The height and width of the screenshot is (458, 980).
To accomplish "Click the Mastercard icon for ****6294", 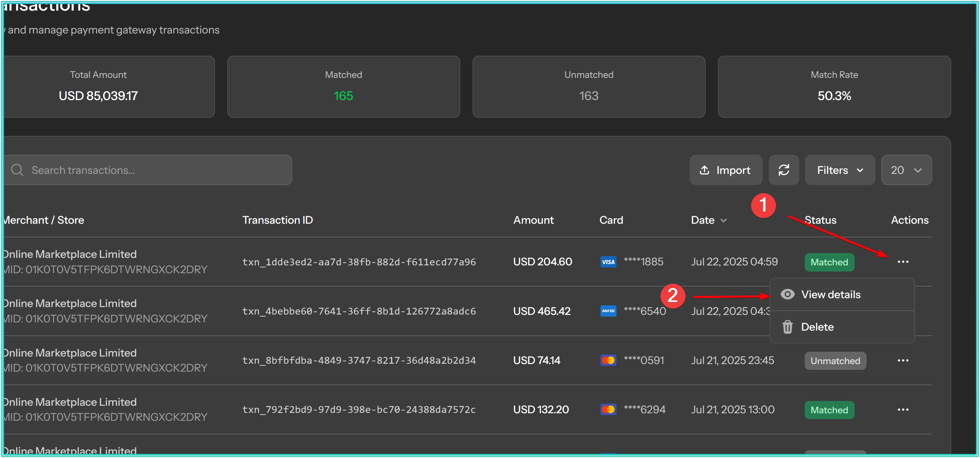I will click(x=608, y=410).
